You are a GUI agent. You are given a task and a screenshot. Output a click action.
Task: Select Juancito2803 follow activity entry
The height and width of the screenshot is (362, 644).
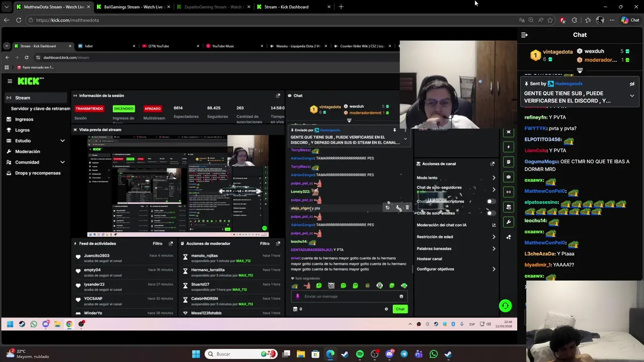[123, 258]
